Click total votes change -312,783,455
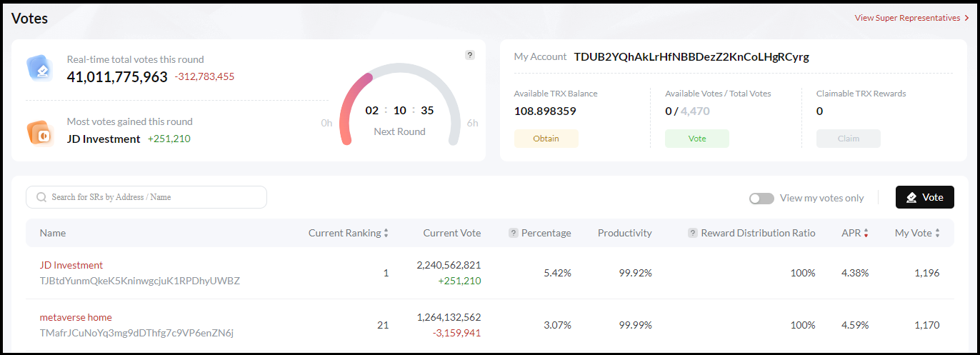 click(x=204, y=76)
